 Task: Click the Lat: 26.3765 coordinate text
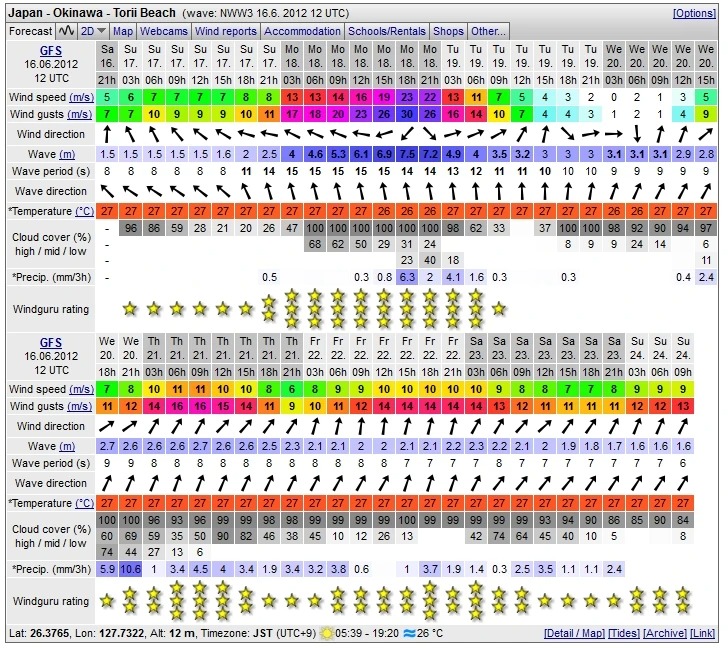click(39, 633)
